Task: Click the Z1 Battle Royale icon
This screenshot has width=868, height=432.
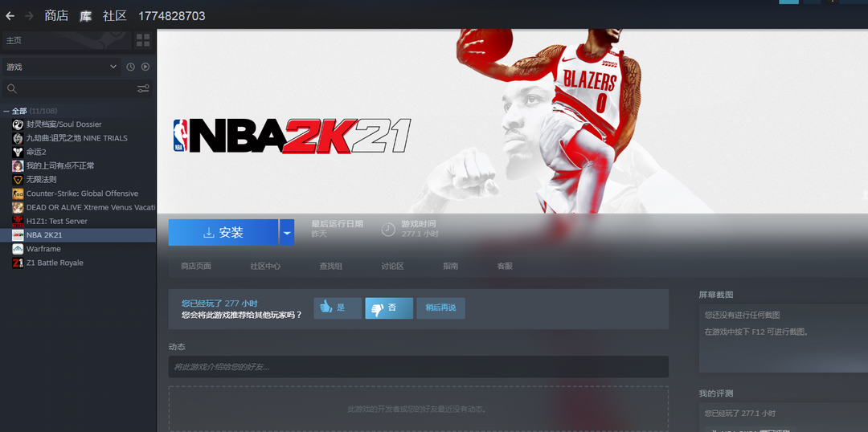Action: 18,263
